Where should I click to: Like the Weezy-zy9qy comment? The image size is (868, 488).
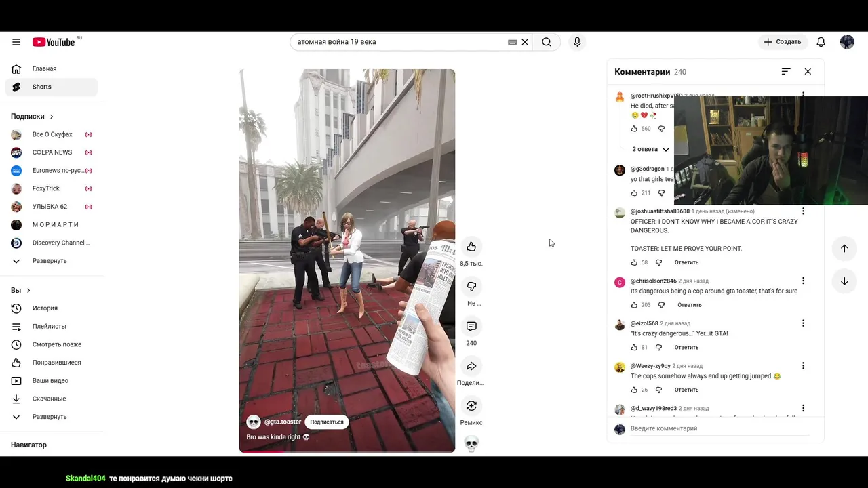tap(634, 390)
